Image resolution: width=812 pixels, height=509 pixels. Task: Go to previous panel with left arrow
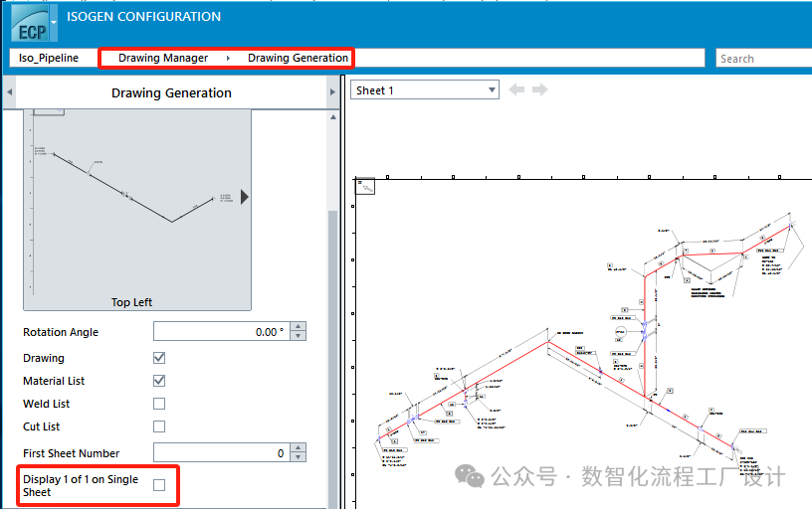[x=9, y=92]
